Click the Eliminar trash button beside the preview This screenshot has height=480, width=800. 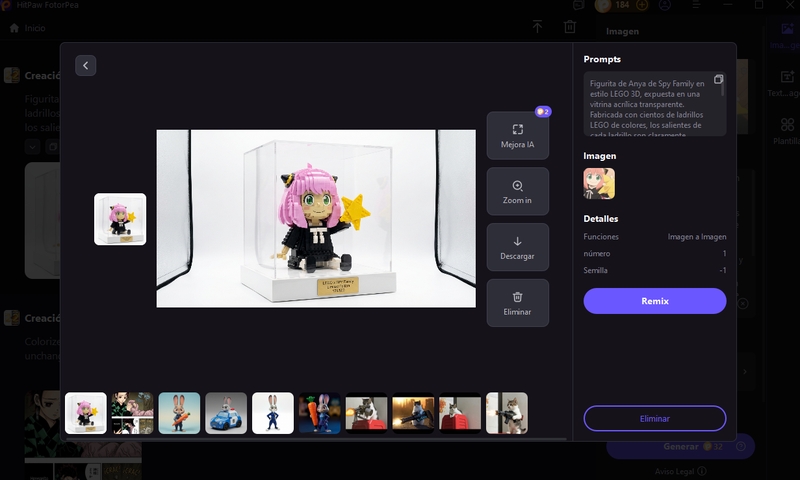pyautogui.click(x=517, y=303)
